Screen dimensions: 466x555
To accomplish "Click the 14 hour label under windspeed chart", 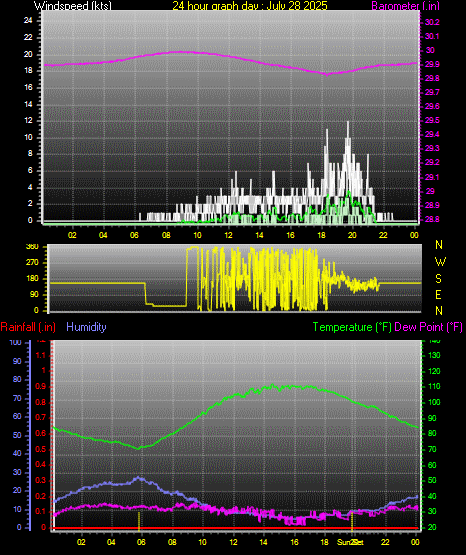I will 259,235.
